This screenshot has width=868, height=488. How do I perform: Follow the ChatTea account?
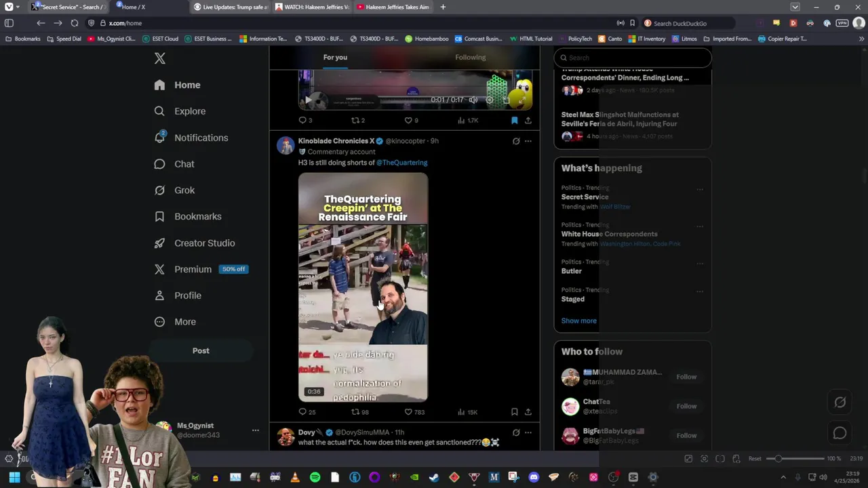pos(686,406)
